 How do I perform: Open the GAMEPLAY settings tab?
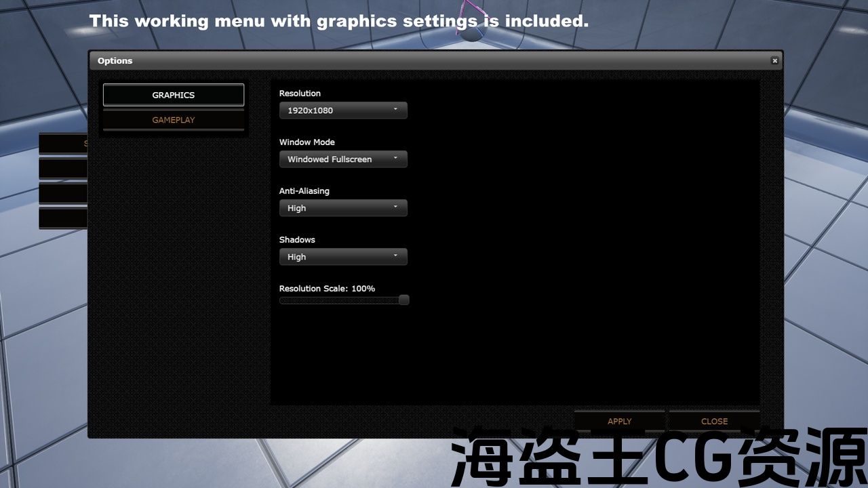pyautogui.click(x=174, y=120)
